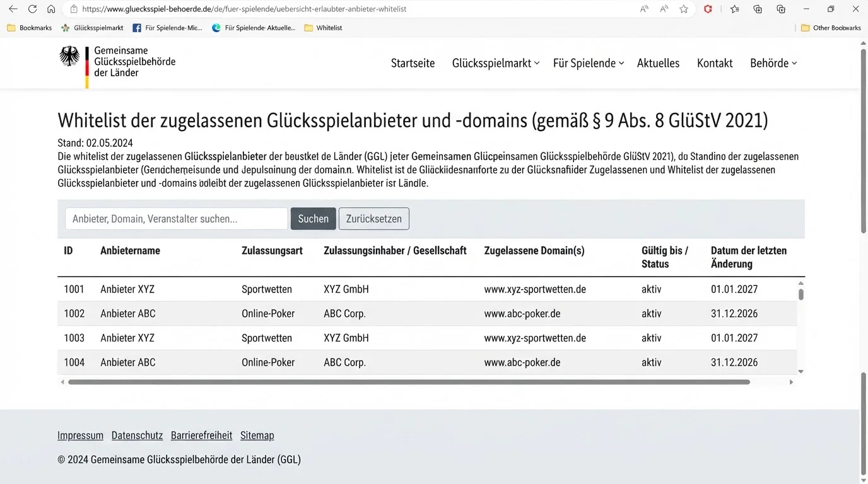
Task: Open the Barrierefreiheit footer link
Action: tap(201, 435)
